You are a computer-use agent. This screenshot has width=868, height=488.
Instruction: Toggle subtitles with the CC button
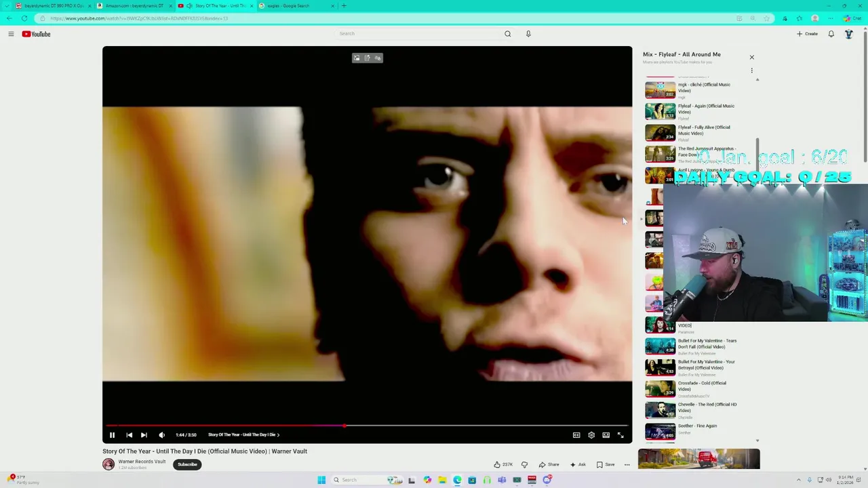576,435
